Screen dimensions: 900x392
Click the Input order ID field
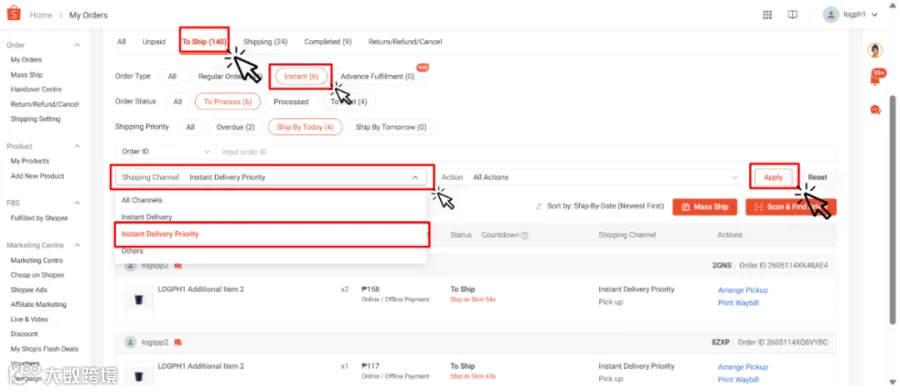pyautogui.click(x=526, y=152)
